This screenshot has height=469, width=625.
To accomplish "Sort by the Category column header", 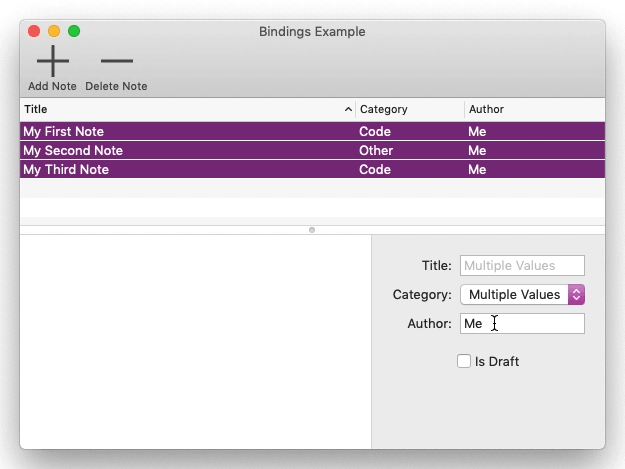I will (x=410, y=109).
